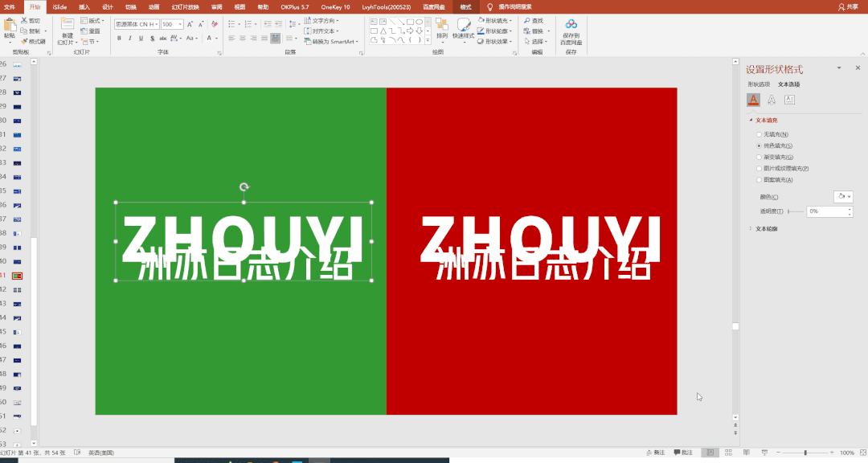Select the Textbox layout icon in format pane
Image resolution: width=868 pixels, height=463 pixels.
[789, 100]
